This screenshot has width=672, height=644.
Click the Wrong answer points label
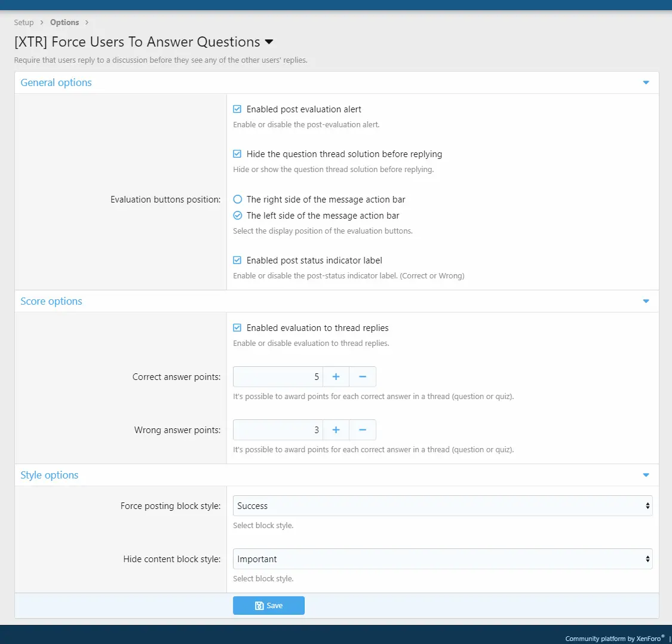tap(177, 430)
